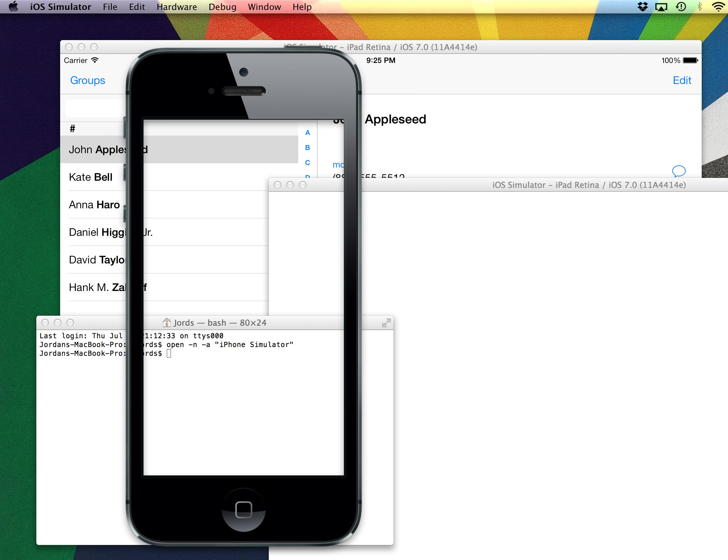
Task: Click the AirPlay display icon
Action: coord(661,7)
